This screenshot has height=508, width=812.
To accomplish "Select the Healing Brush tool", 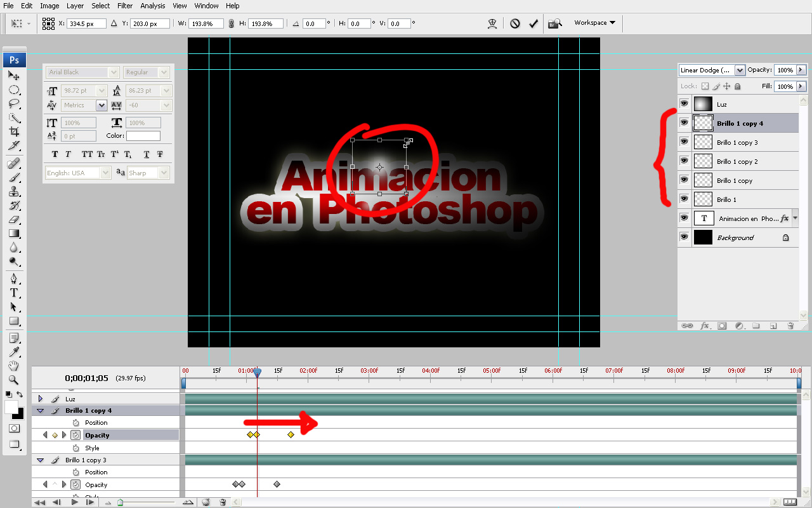I will 14,164.
